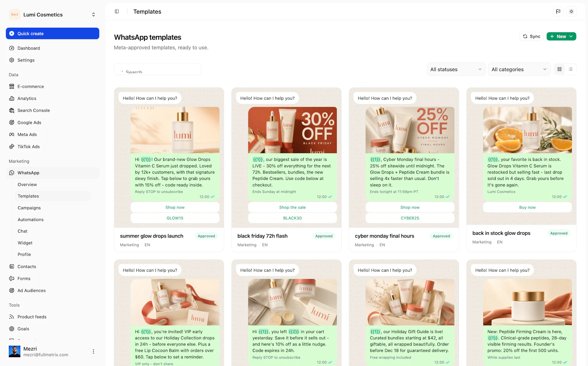Screen dimensions: 588x366
Task: Click the mezri@fullmetrix.com email text
Action: click(x=46, y=355)
